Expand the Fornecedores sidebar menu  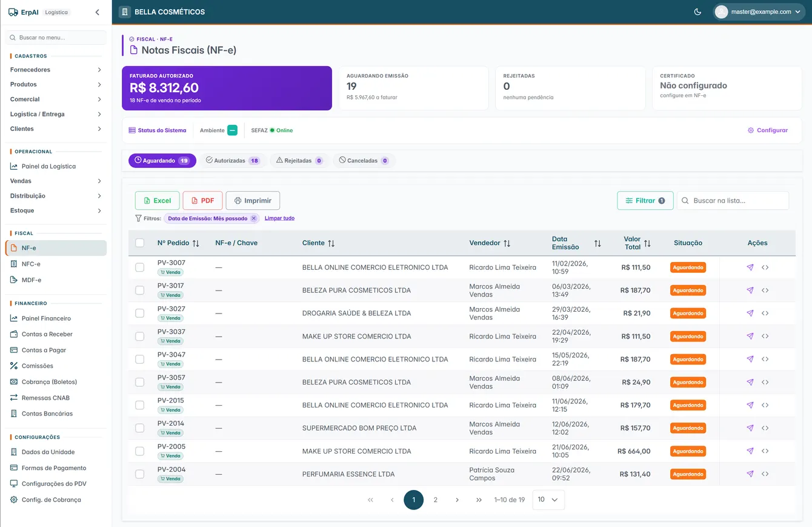pos(56,70)
